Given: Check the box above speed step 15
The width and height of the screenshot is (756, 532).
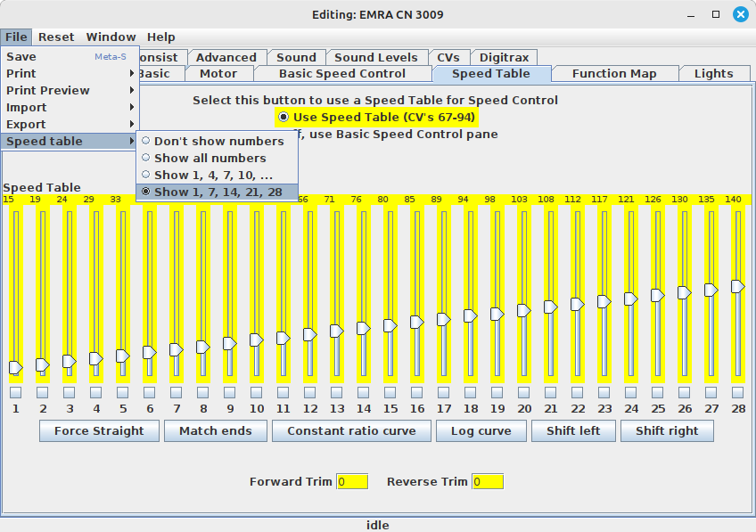Looking at the screenshot, I should click(390, 392).
